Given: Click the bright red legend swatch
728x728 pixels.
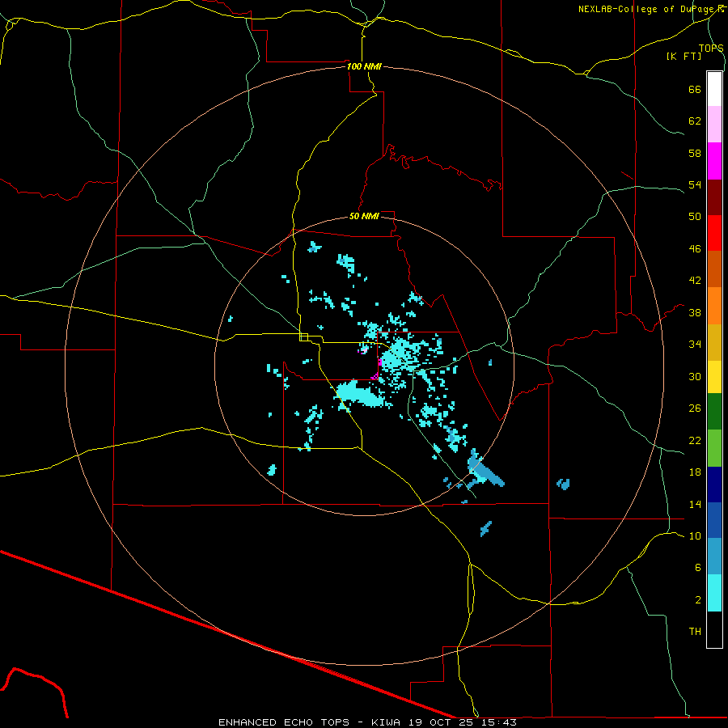Looking at the screenshot, I should point(714,233).
